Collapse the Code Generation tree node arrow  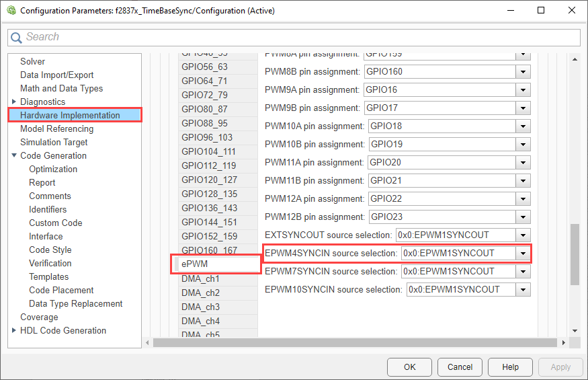pyautogui.click(x=14, y=155)
